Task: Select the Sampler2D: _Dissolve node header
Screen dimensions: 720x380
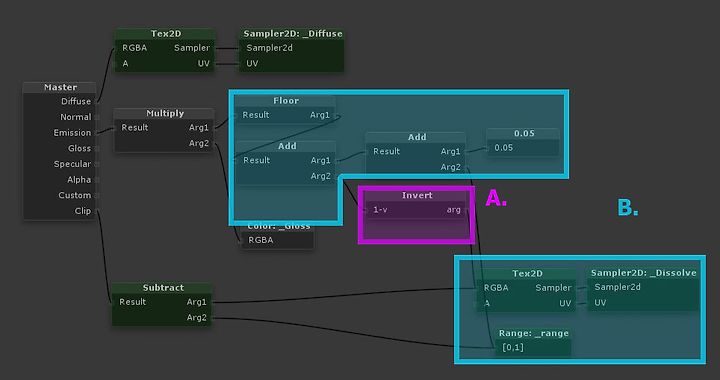Action: (643, 273)
